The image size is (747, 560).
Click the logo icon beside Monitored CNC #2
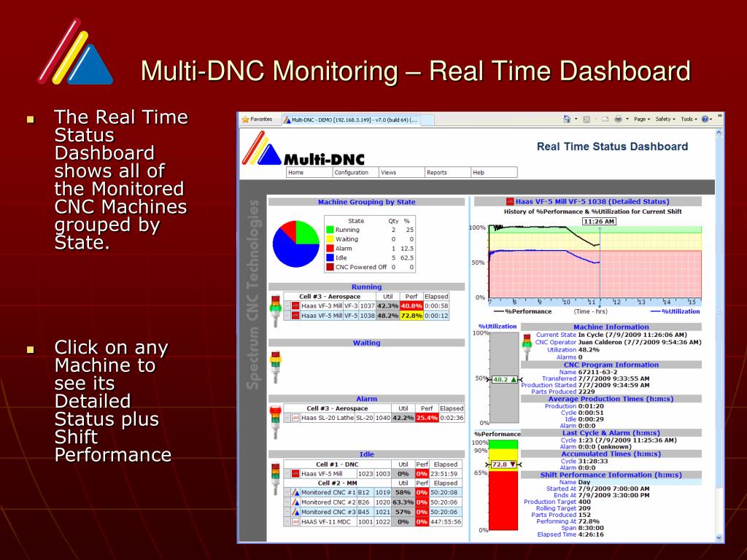[295, 502]
